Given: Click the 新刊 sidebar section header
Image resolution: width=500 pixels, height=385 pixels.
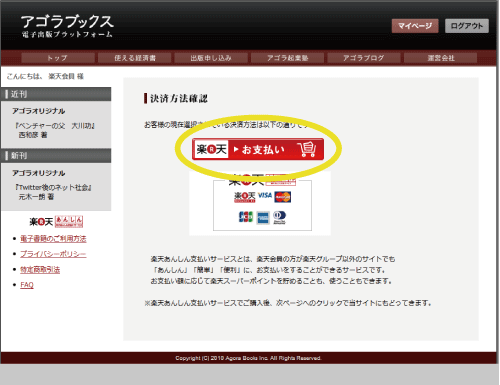Looking at the screenshot, I should pos(56,156).
